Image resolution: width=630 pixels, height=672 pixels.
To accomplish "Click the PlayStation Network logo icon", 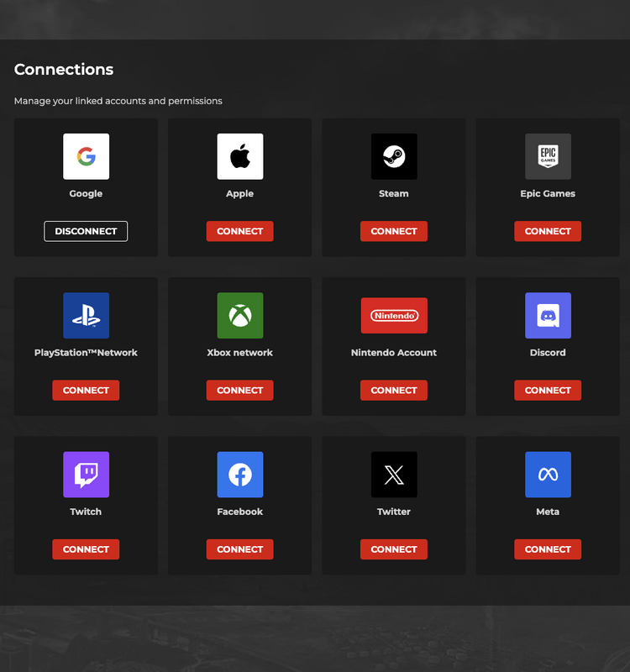I will [x=87, y=316].
